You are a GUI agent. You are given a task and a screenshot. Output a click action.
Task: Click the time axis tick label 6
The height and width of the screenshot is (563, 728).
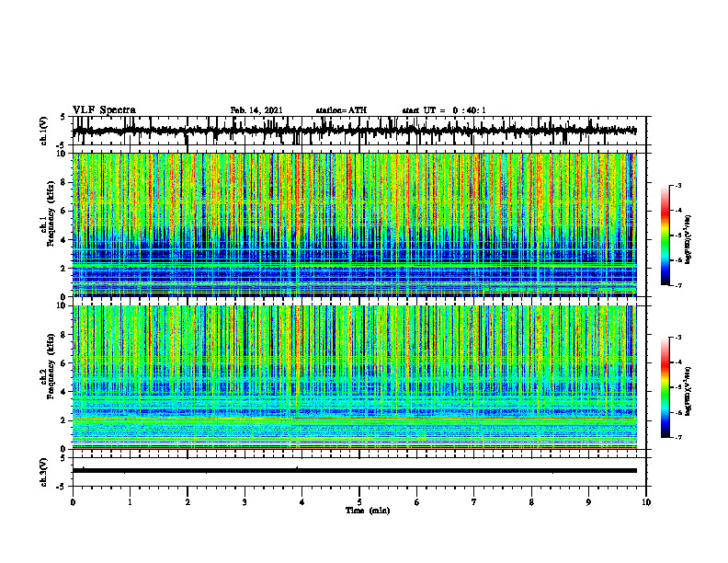[417, 502]
